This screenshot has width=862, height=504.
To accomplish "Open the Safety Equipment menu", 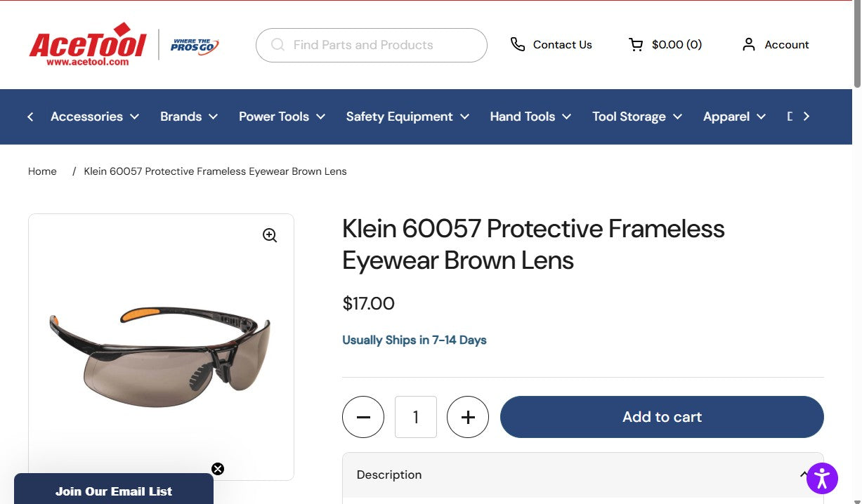I will [x=407, y=117].
